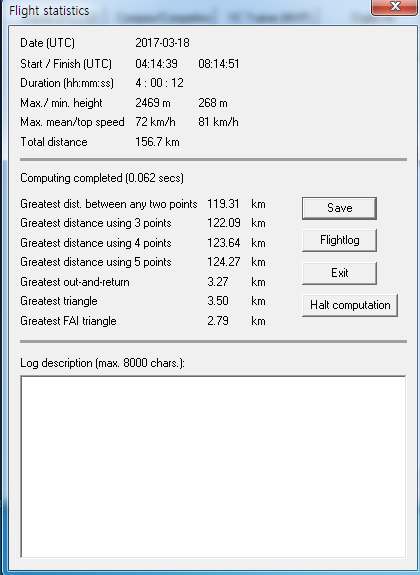
Task: Click the Duration (hh:mm:ss) label
Action: pos(67,83)
